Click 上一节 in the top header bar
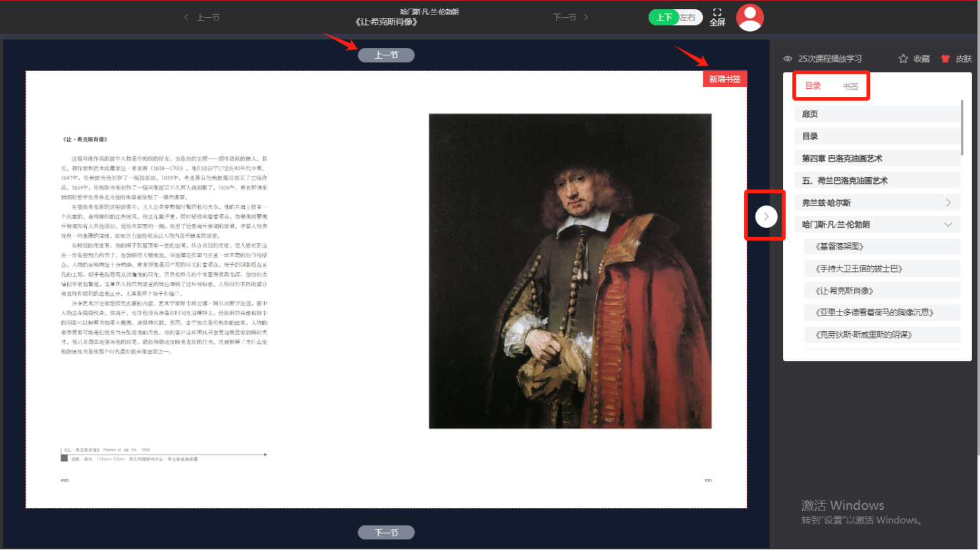 coord(202,17)
